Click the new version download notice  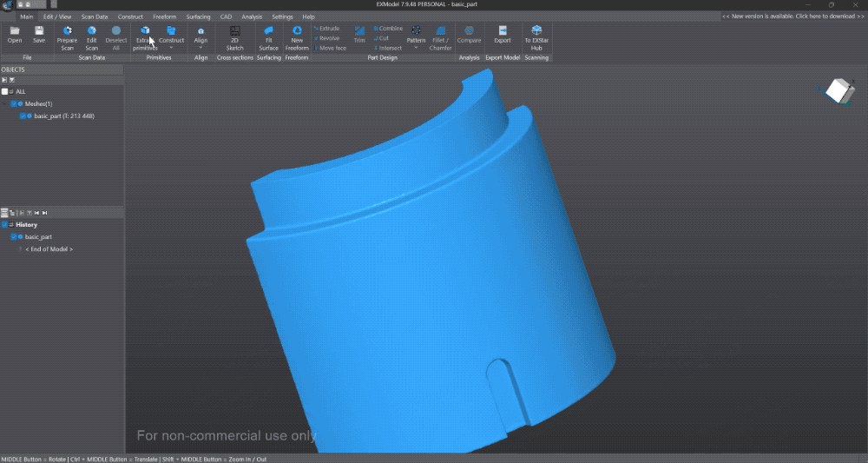(793, 17)
